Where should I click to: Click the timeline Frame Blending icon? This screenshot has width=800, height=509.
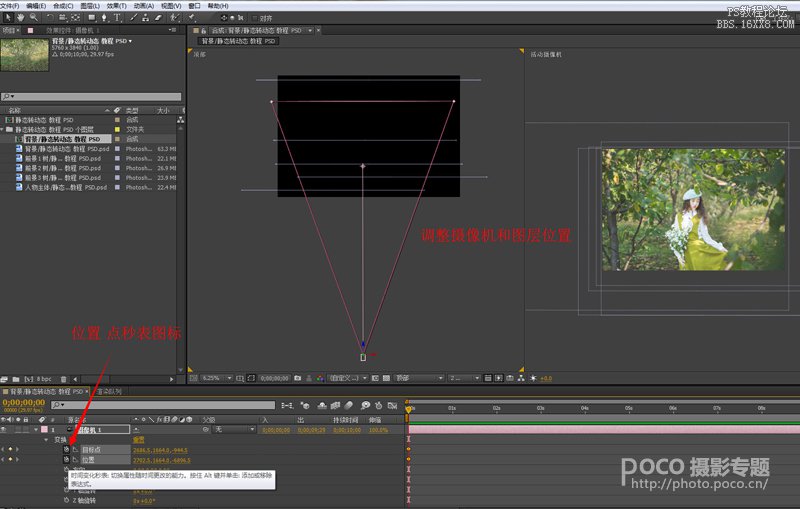click(x=335, y=405)
